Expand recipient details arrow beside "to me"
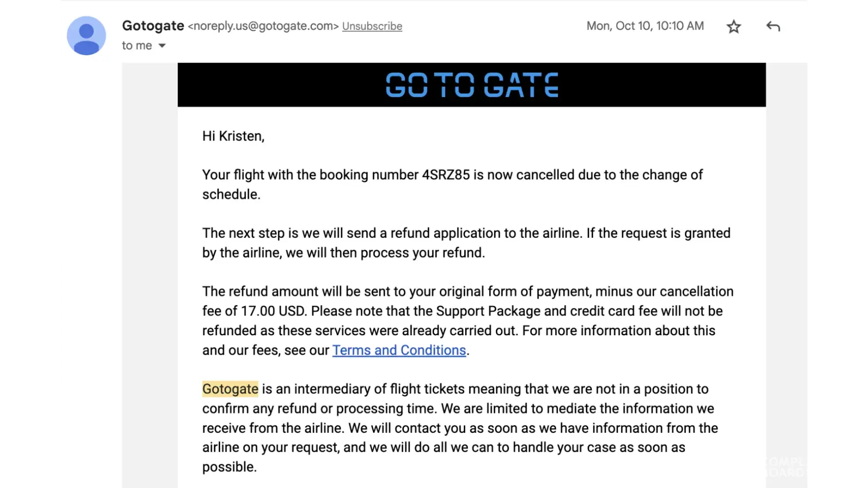The image size is (868, 488). click(x=162, y=46)
